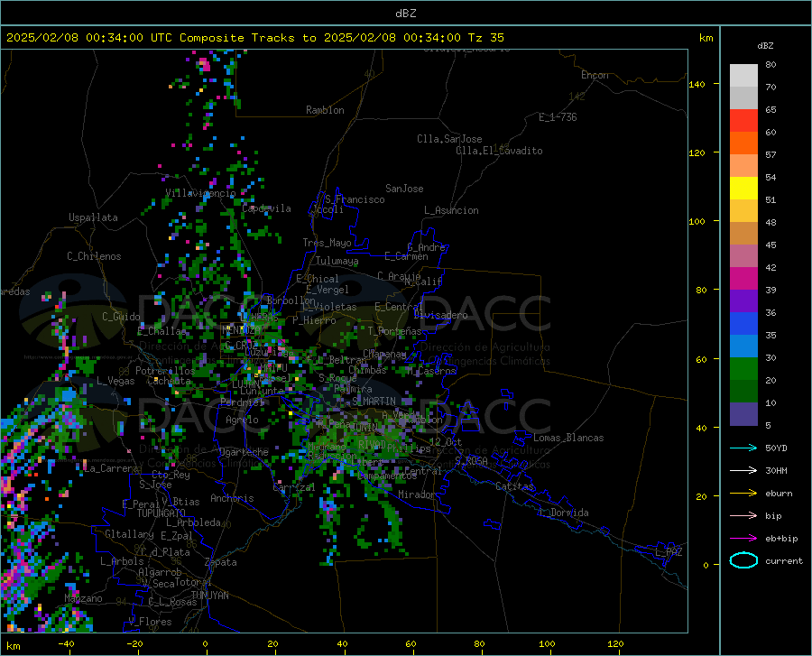Click the cyan ellipse icon for current
Screen dimensions: 812x656
point(743,560)
